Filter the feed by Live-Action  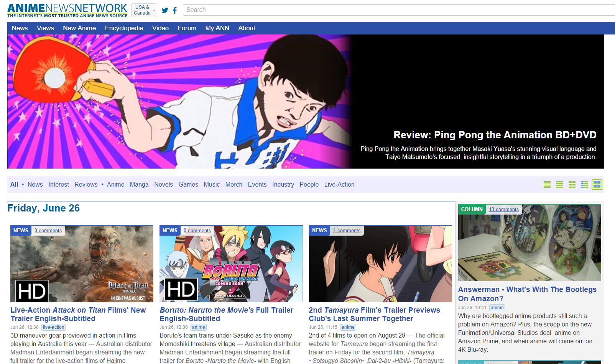[339, 184]
